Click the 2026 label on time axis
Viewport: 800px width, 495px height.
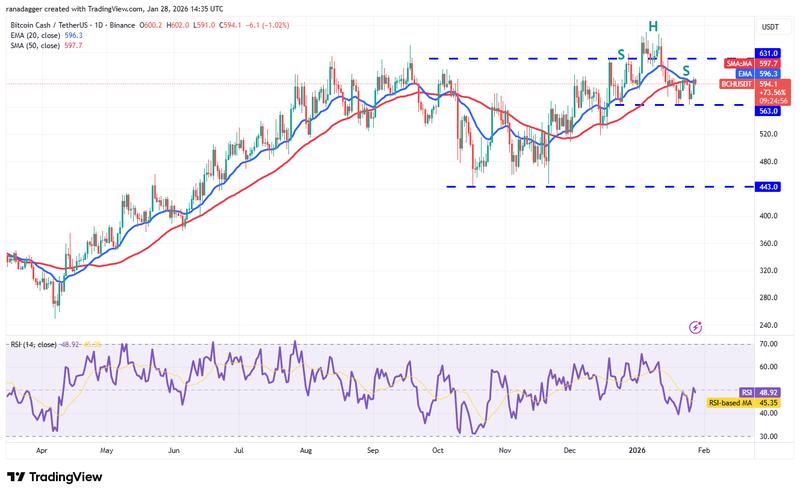tap(636, 451)
